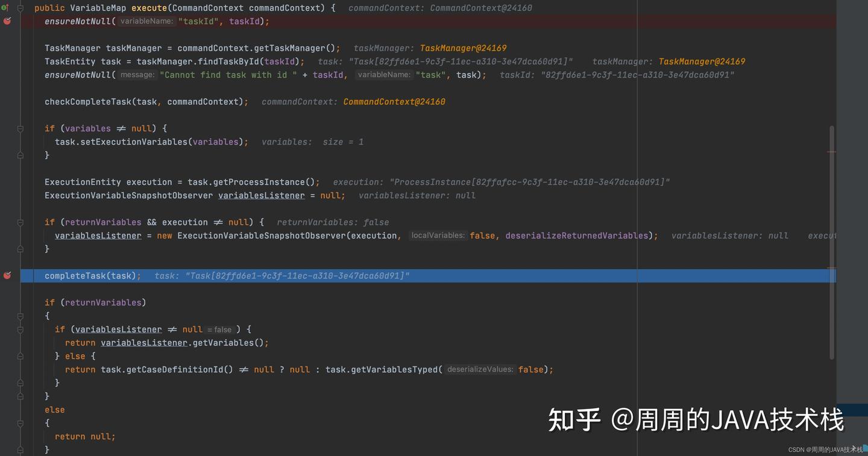Viewport: 868px width, 456px height.
Task: Toggle the breakpoint on the ensureNotNull line
Action: [x=7, y=20]
